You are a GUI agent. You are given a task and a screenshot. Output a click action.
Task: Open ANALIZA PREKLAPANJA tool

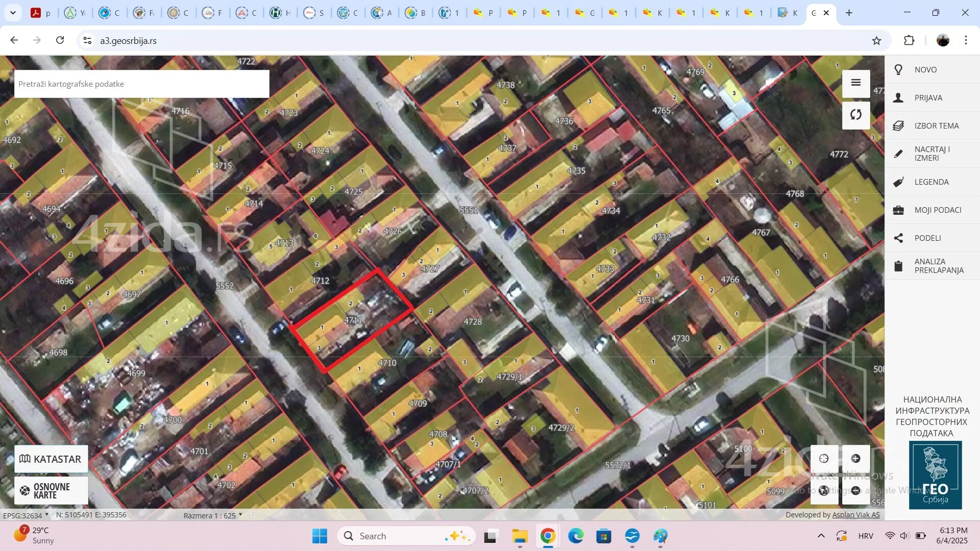pos(932,266)
